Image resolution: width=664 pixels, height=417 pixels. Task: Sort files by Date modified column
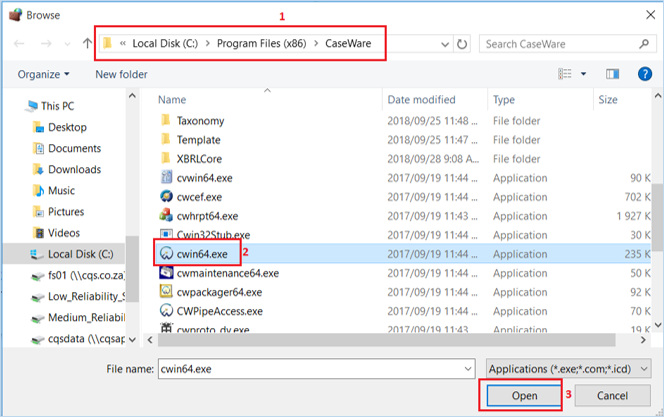point(422,100)
